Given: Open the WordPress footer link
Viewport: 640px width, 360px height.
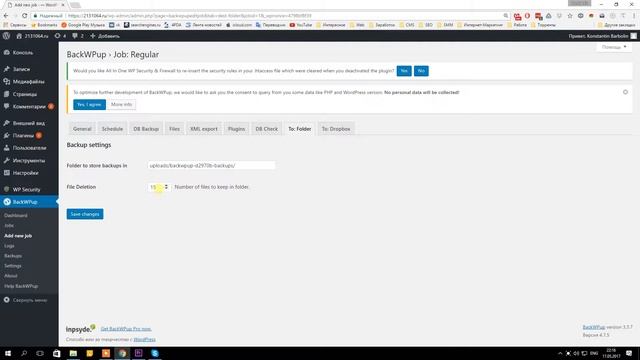Looking at the screenshot, I should click(144, 339).
